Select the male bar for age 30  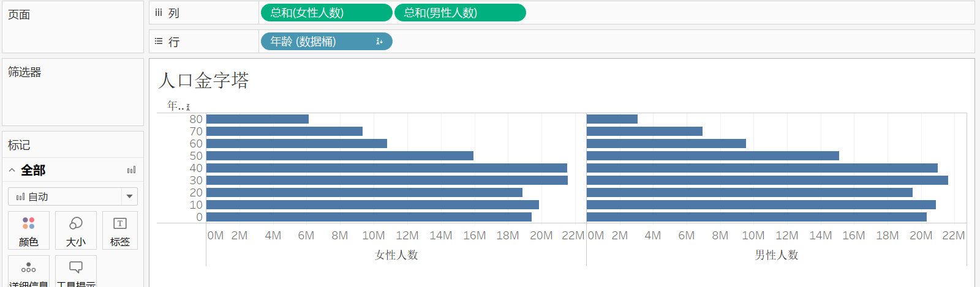click(767, 181)
